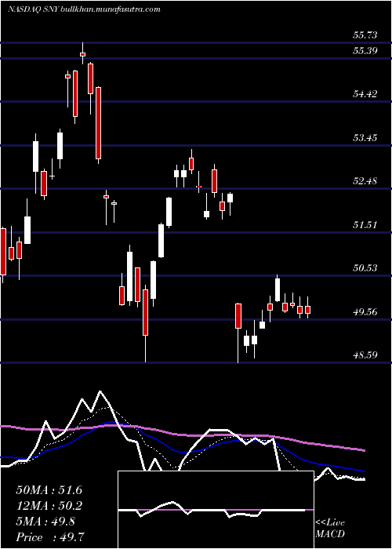Click the 55.39 price level label
The height and width of the screenshot is (549, 392).
coord(365,51)
